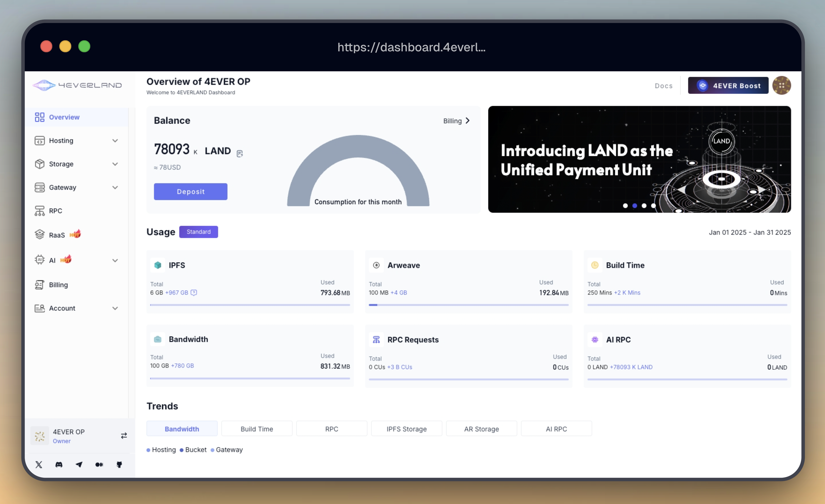Open the GitHub icon in sidebar footer
825x504 pixels.
click(x=119, y=465)
